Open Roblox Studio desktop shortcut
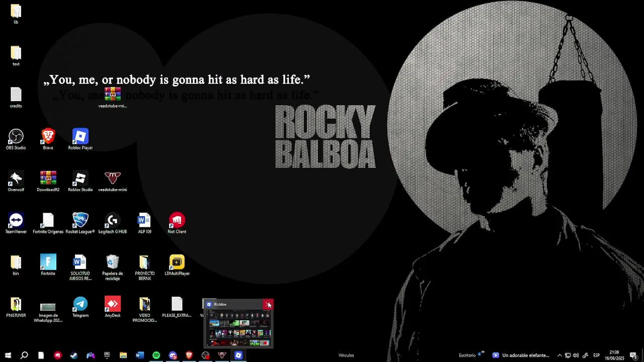The image size is (644, 362). 80,181
